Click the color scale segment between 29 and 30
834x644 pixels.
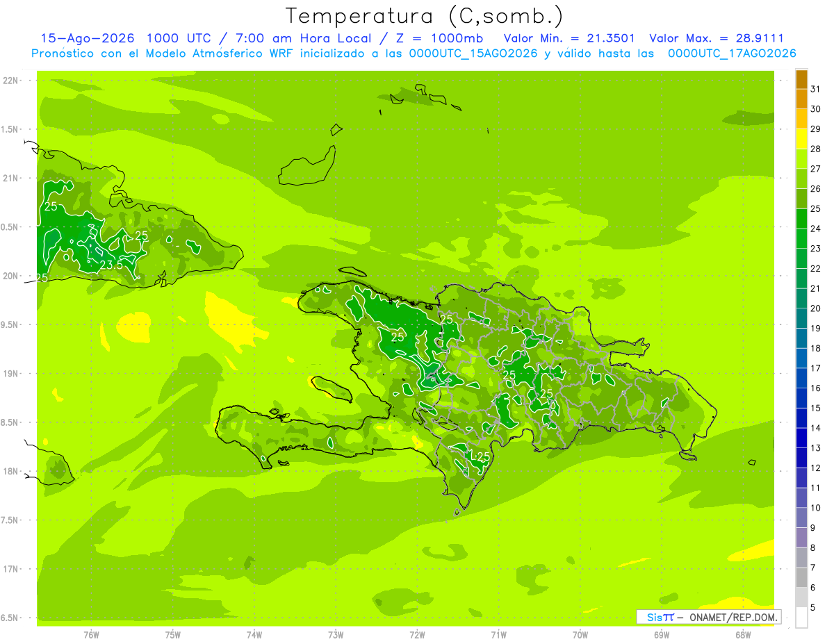801,119
